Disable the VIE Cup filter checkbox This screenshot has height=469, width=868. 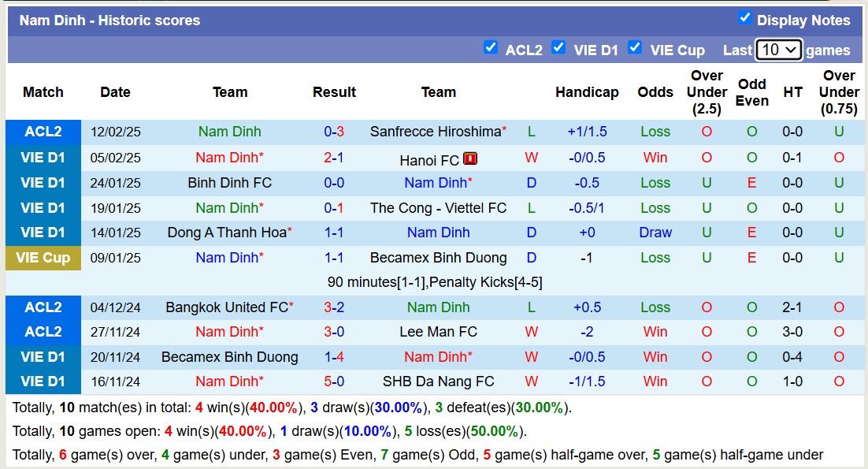point(635,47)
